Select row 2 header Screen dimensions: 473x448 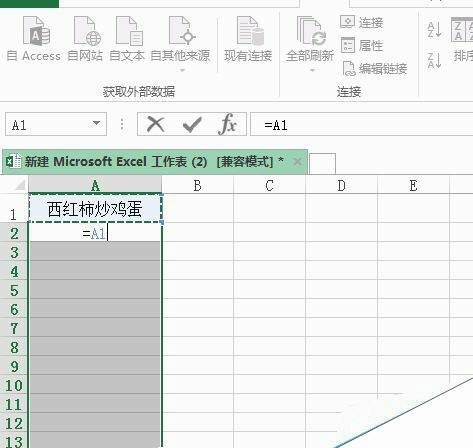(14, 233)
